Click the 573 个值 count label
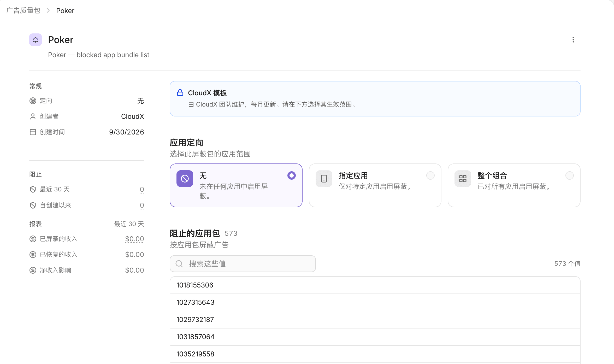The width and height of the screenshot is (614, 364). click(x=567, y=264)
